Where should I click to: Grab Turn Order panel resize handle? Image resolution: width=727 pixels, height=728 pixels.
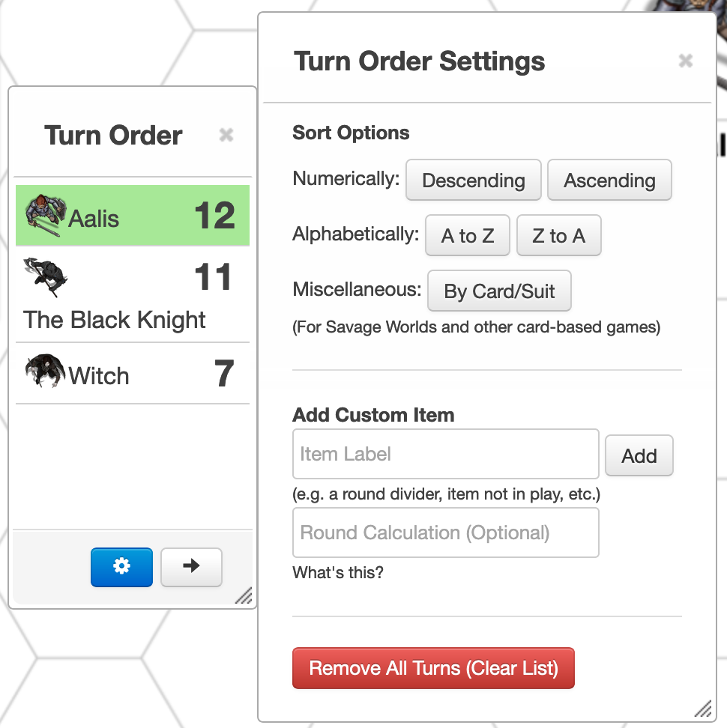(244, 595)
